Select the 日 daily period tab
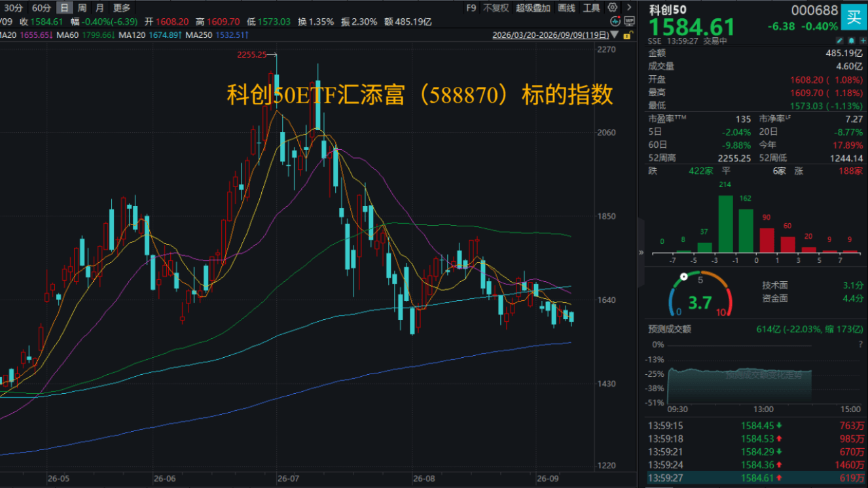Screen dimensions: 868x488 point(64,8)
